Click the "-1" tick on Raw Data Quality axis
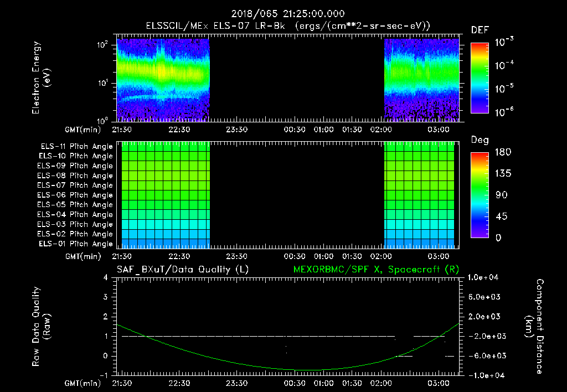The width and height of the screenshot is (567, 392). pyautogui.click(x=104, y=375)
